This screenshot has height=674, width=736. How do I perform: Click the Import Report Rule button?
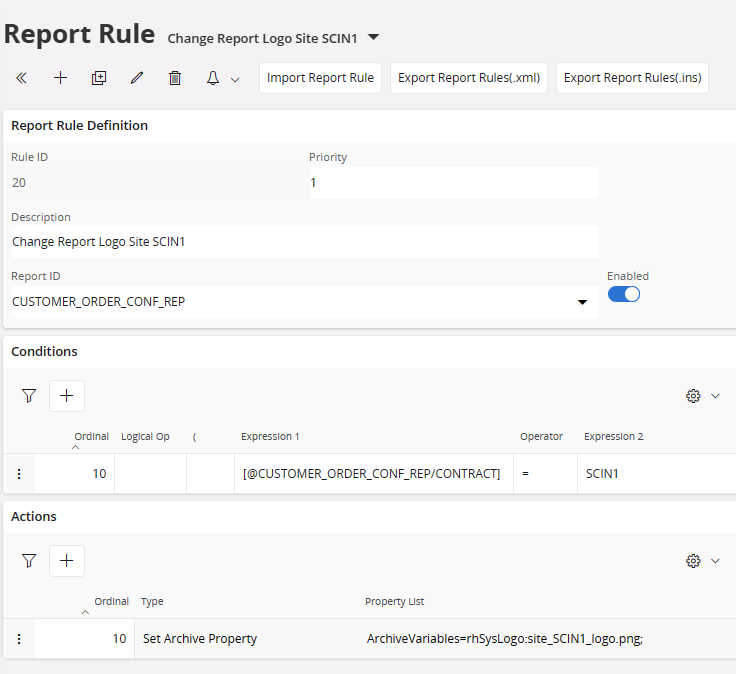pyautogui.click(x=320, y=78)
